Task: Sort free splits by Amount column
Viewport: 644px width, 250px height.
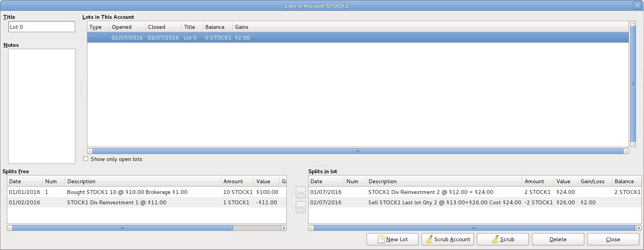Action: coord(233,181)
